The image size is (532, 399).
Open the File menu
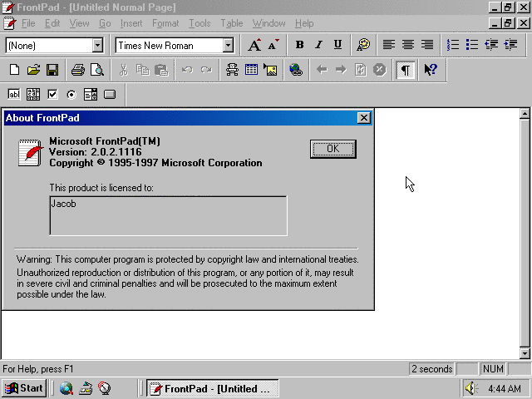28,23
